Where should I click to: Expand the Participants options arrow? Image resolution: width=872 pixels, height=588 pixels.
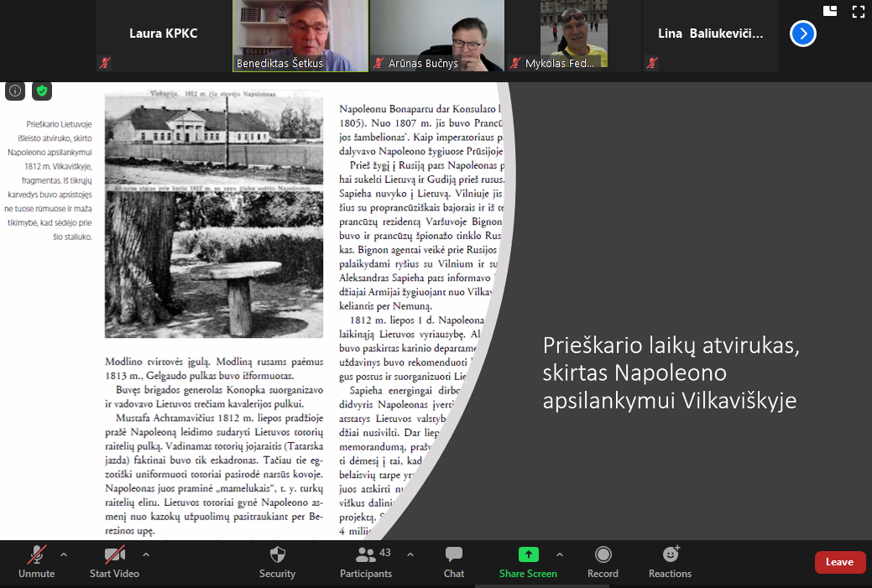coord(410,554)
